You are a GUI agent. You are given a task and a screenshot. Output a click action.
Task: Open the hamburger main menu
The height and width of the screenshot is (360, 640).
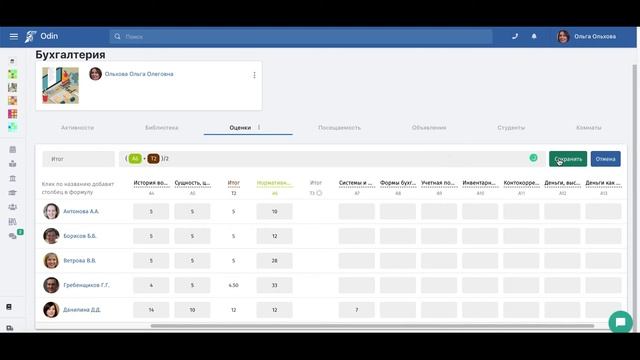pyautogui.click(x=13, y=36)
